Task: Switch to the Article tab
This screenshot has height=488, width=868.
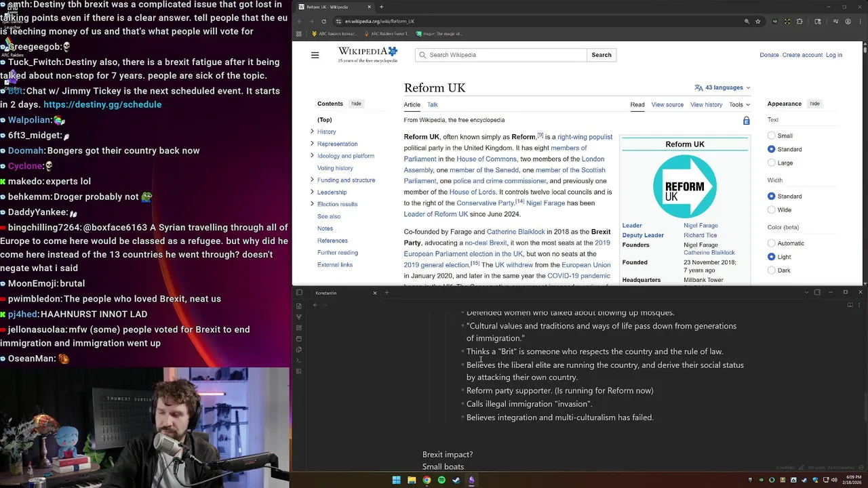Action: click(x=412, y=104)
